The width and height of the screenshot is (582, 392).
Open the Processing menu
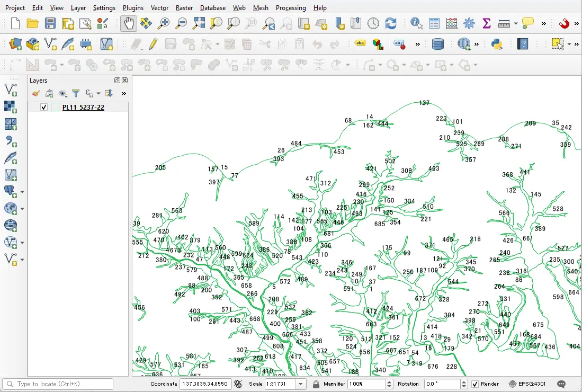[291, 7]
